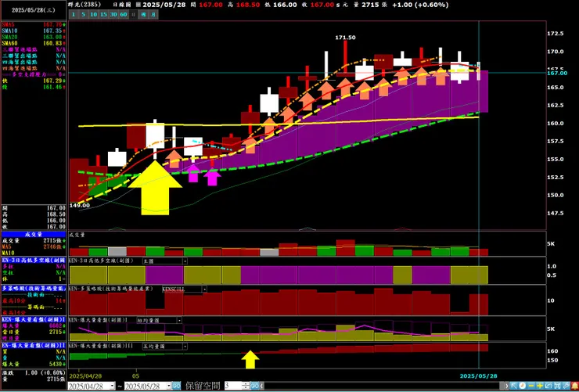Select the 15-minute timeframe button
Image resolution: width=579 pixels, height=392 pixels.
tap(104, 14)
